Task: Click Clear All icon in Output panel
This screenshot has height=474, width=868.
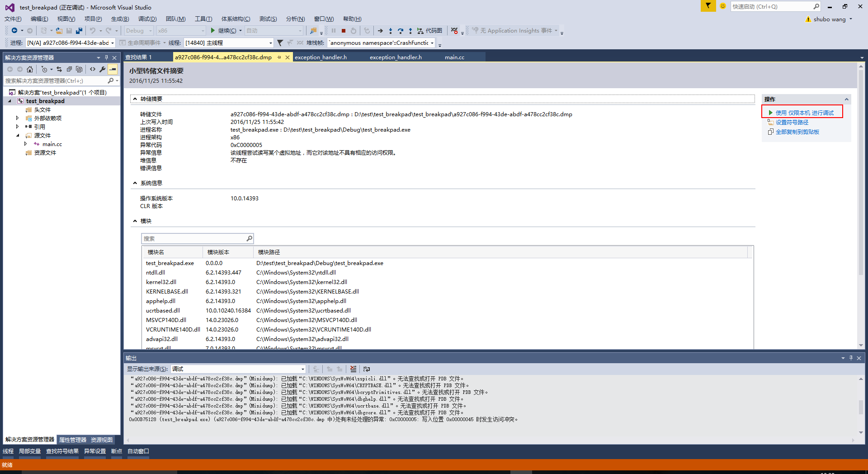Action: pyautogui.click(x=354, y=369)
